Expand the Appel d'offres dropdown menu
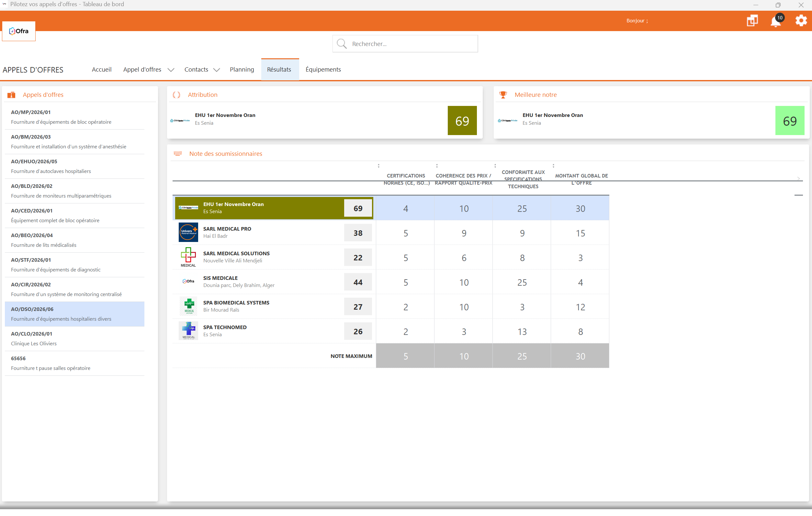Image resolution: width=812 pixels, height=516 pixels. click(x=171, y=70)
